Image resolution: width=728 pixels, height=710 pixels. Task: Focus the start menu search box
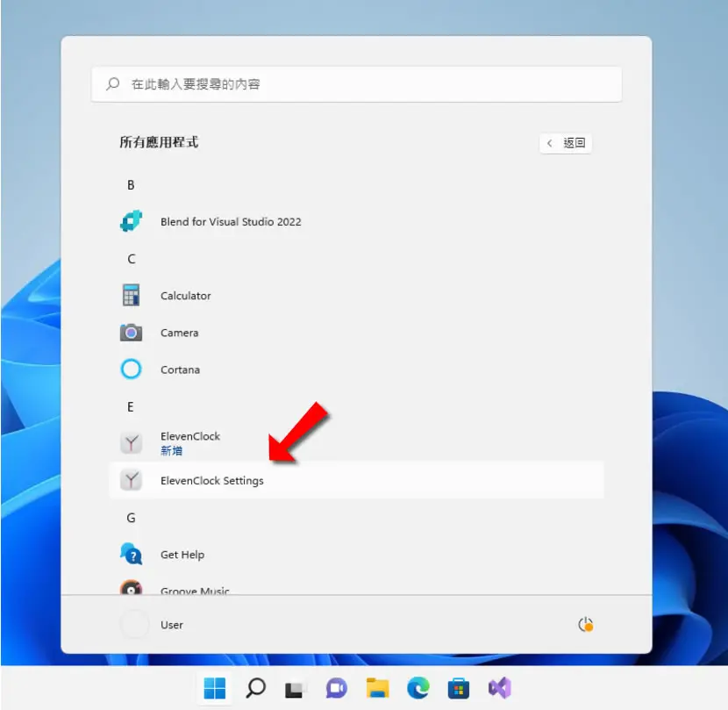coord(357,84)
